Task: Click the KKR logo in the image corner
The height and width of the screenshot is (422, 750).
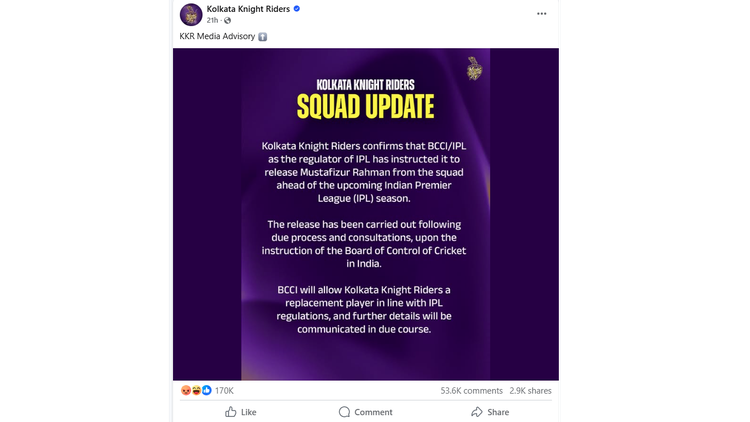Action: coord(475,68)
